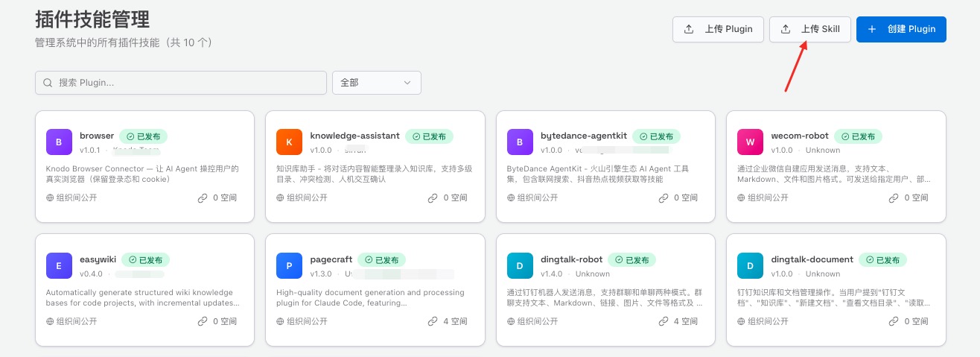Click the globe icon on pagecraft card

pyautogui.click(x=281, y=321)
